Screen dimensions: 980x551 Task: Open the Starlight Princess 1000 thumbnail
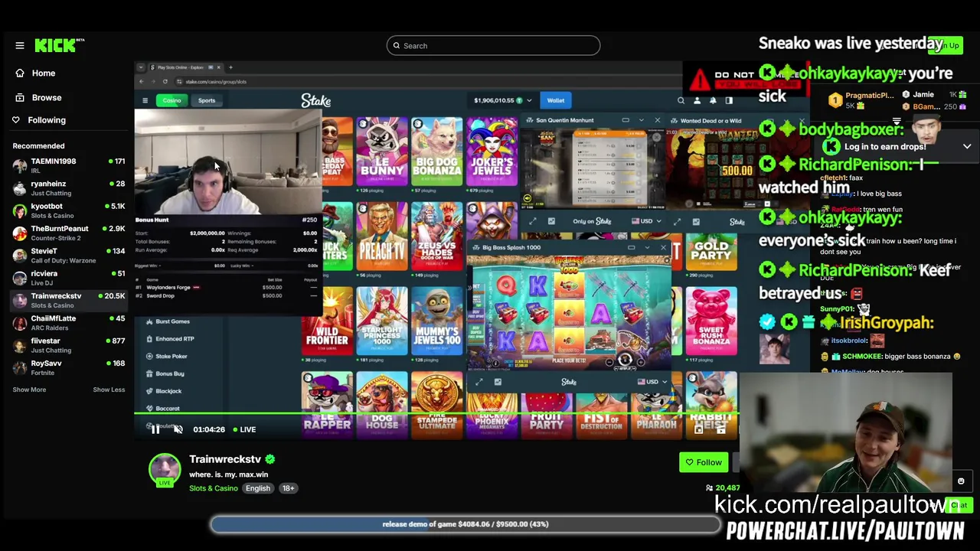click(x=382, y=321)
